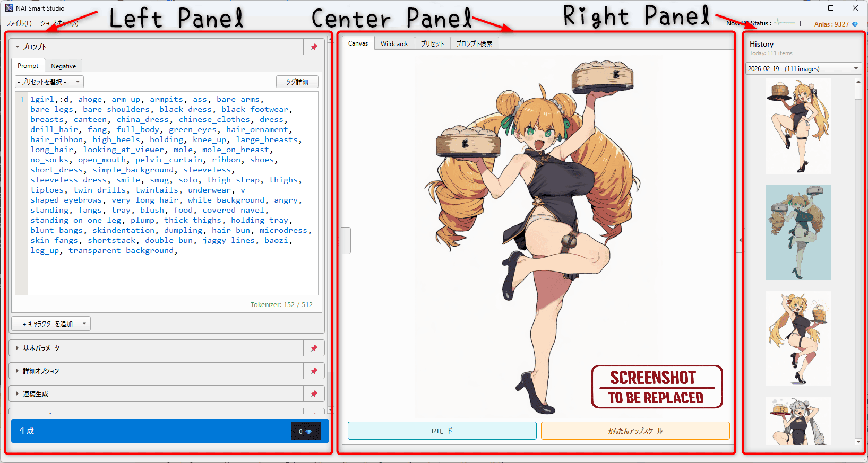This screenshot has width=868, height=463.
Task: Click the generated canvas image
Action: pyautogui.click(x=538, y=236)
